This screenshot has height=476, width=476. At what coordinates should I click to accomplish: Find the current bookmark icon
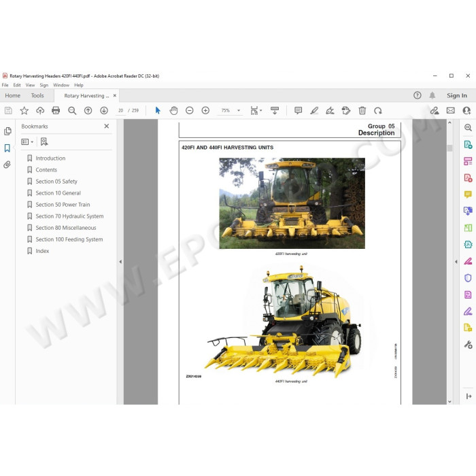coord(44,141)
